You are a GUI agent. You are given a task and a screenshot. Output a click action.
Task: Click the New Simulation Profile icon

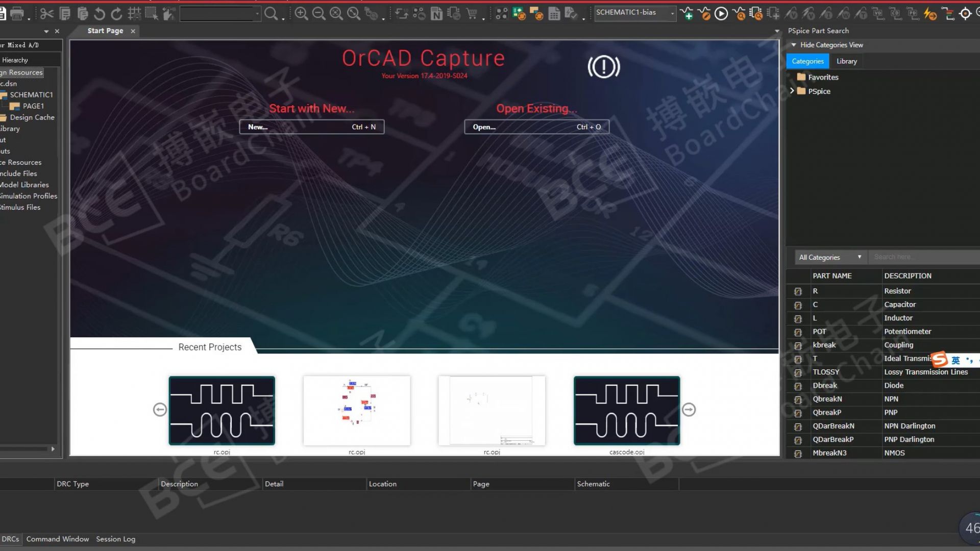tap(687, 14)
